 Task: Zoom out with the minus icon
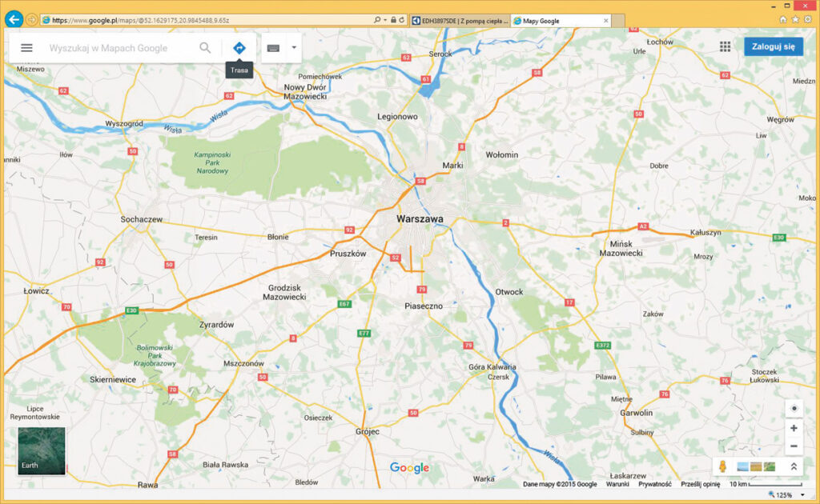coord(794,446)
